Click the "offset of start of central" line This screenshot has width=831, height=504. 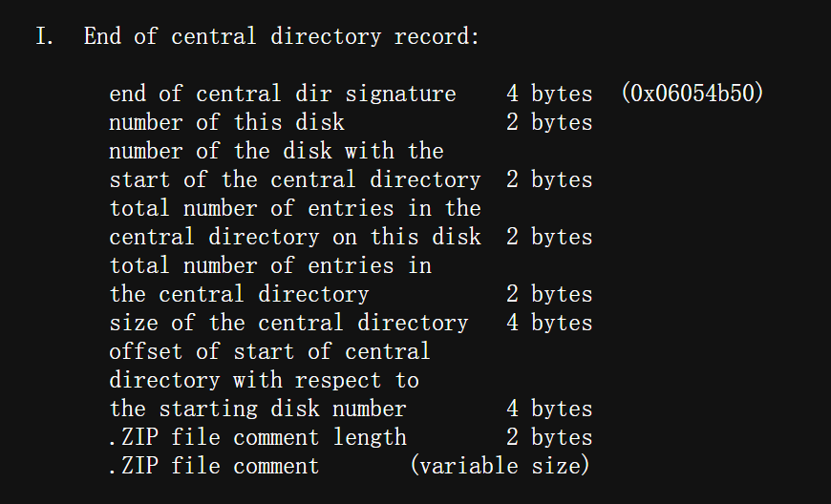269,351
